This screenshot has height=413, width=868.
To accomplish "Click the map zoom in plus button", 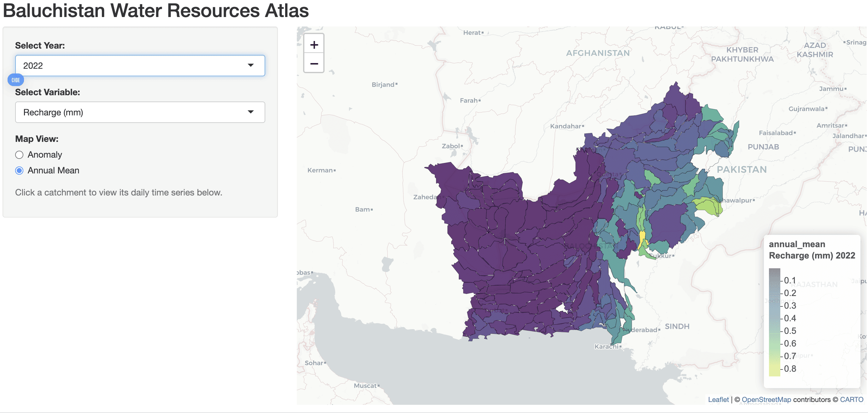I will tap(314, 44).
